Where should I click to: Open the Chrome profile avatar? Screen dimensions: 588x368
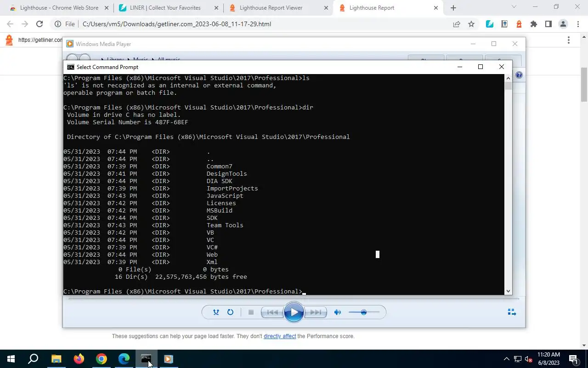pos(563,24)
